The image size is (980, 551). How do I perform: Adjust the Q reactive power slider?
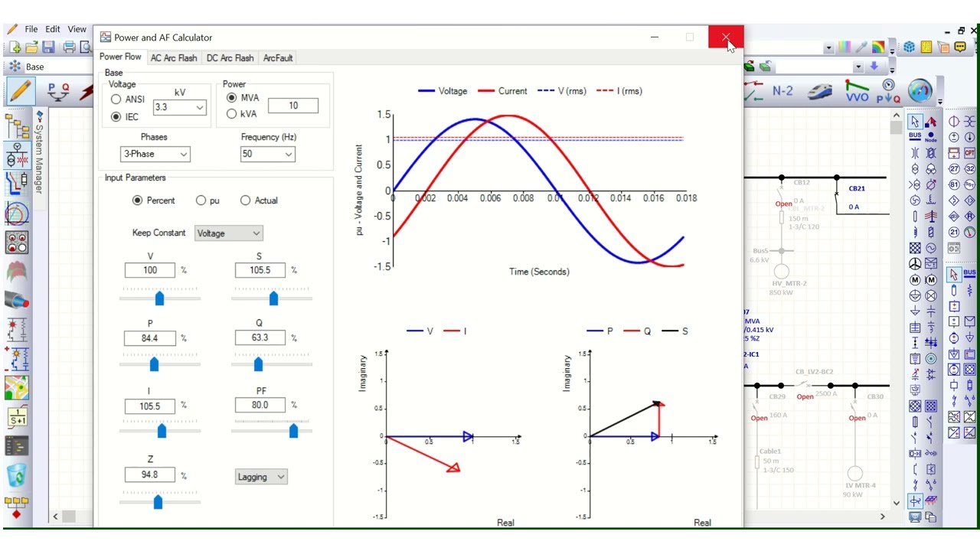(x=258, y=364)
